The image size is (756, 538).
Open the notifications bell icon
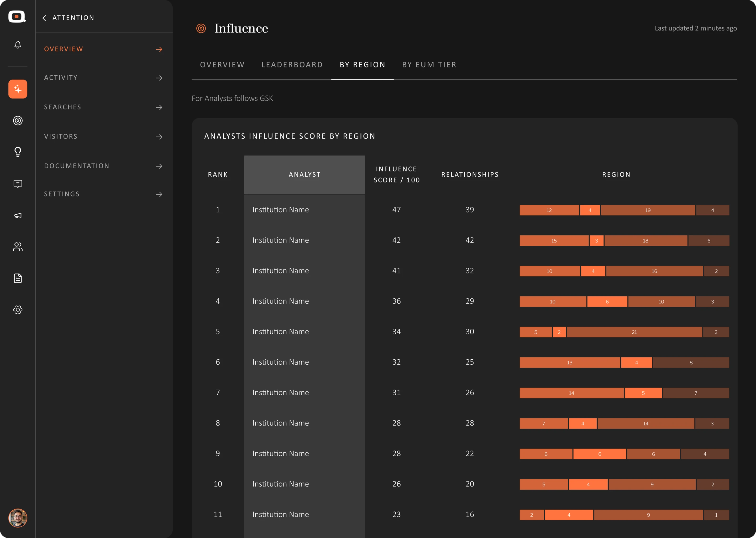(x=18, y=45)
